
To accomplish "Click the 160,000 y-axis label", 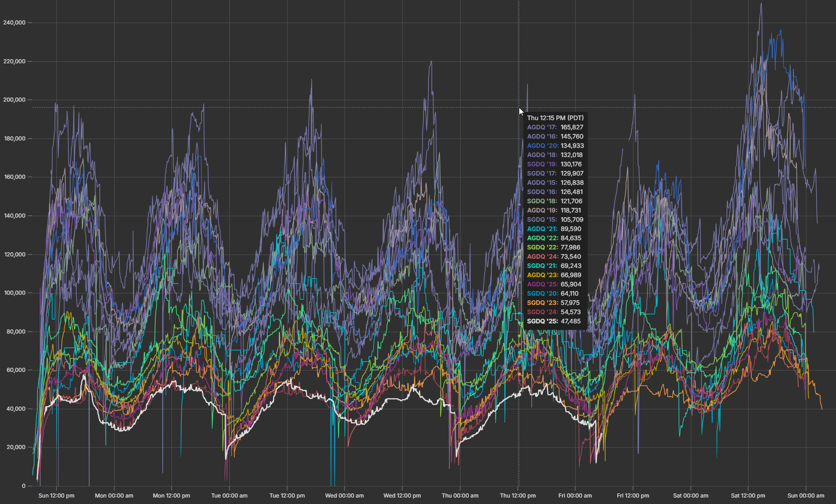I will pyautogui.click(x=14, y=176).
